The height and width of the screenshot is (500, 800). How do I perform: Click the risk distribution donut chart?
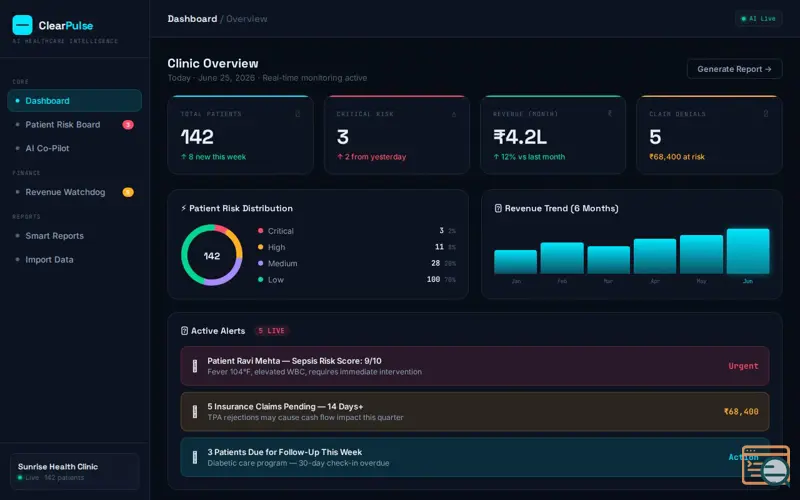coord(212,255)
